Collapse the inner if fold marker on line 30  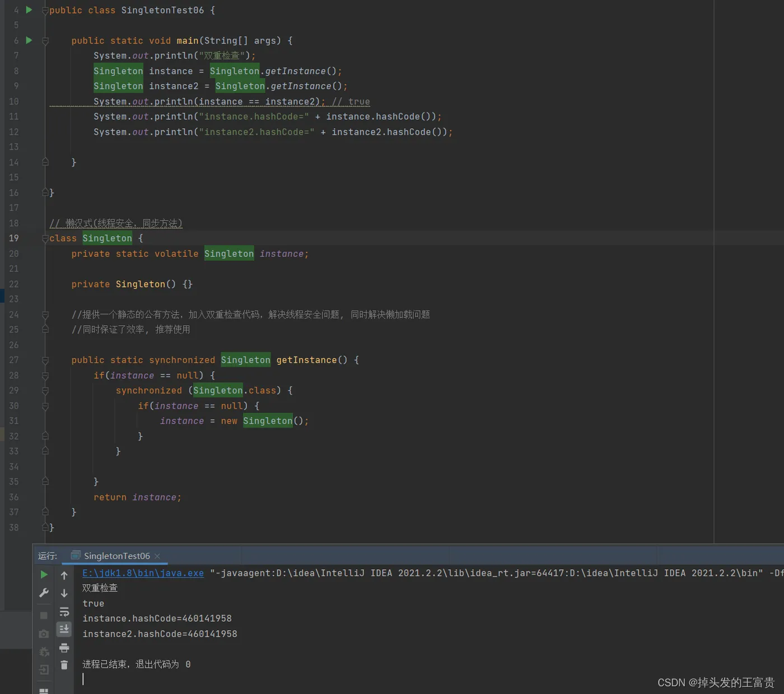pos(45,406)
